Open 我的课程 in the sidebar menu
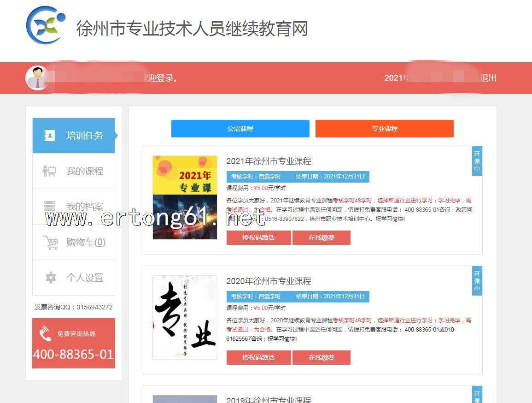Viewport: 532px width, 403px height. pyautogui.click(x=85, y=171)
